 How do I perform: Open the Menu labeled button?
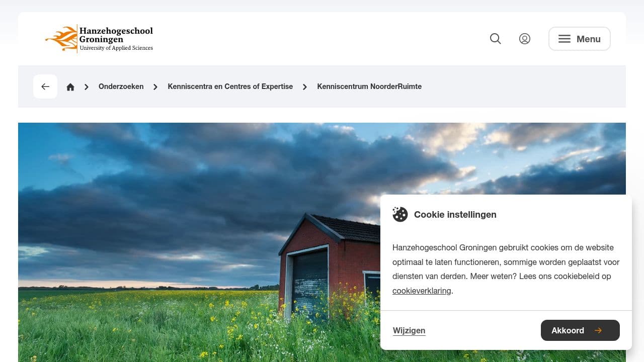pos(588,39)
